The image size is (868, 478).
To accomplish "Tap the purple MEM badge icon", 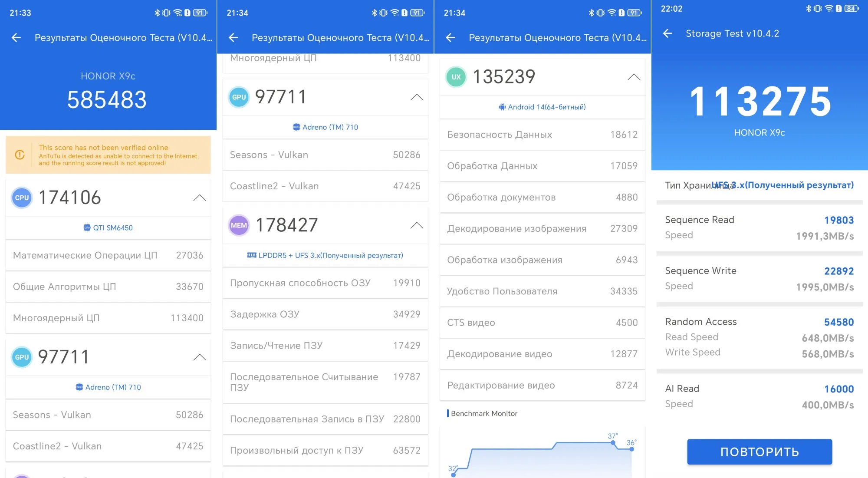I will [x=239, y=225].
